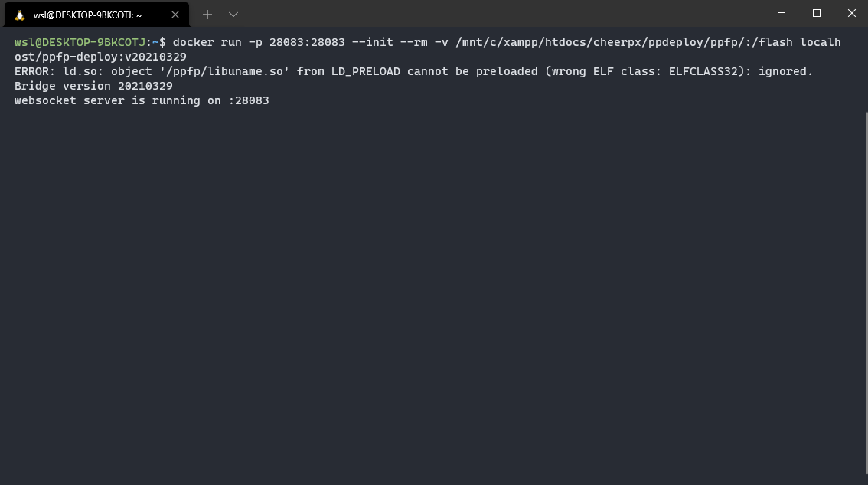The height and width of the screenshot is (485, 868).
Task: Close the wsl@DESKTOP-9BKCOTJ tab
Action: click(175, 15)
